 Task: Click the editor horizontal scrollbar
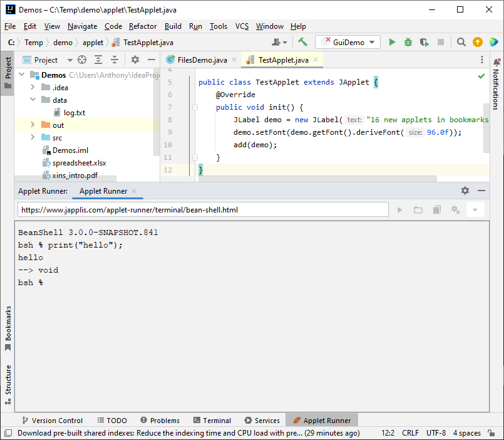317,179
